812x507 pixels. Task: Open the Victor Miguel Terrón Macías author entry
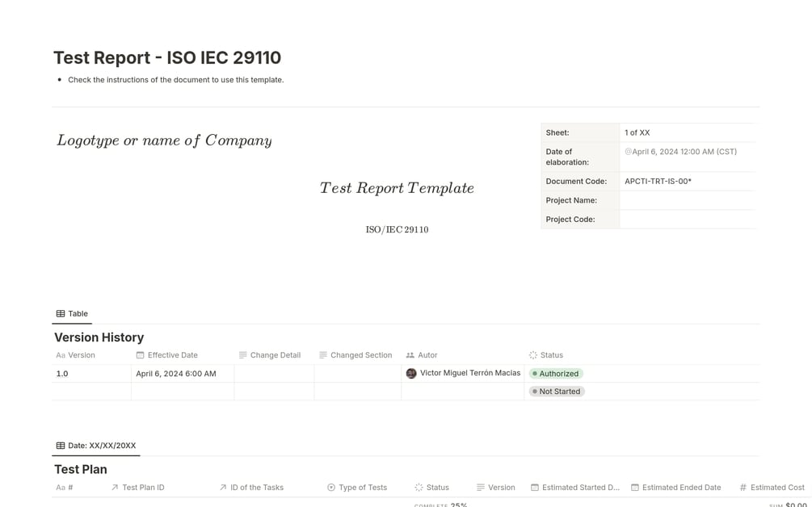469,373
